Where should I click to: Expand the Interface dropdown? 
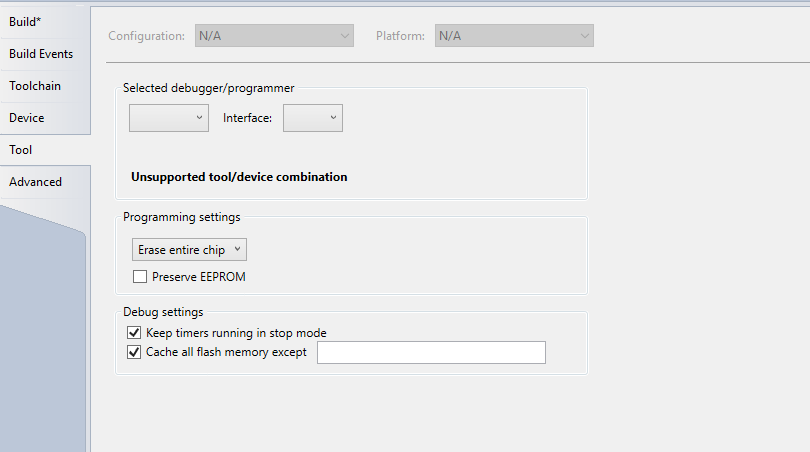pyautogui.click(x=313, y=118)
